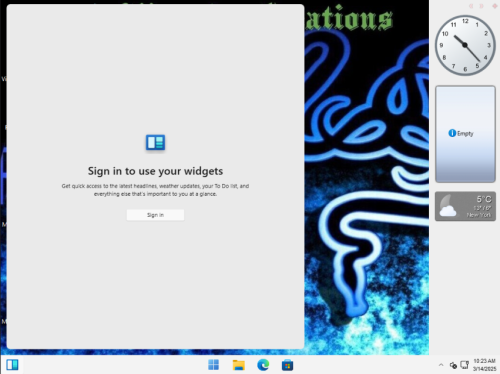Click the weather cloud moon icon
Image resolution: width=500 pixels, height=374 pixels.
447,206
